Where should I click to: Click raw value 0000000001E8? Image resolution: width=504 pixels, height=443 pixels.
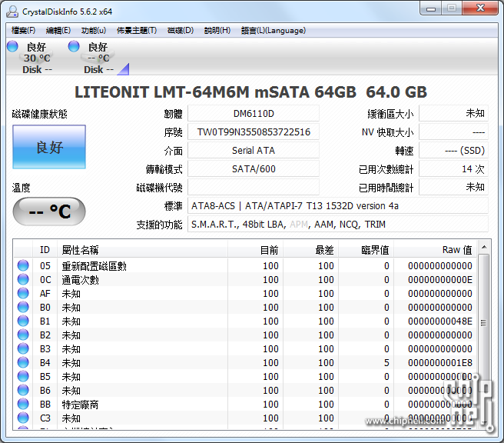tap(439, 362)
